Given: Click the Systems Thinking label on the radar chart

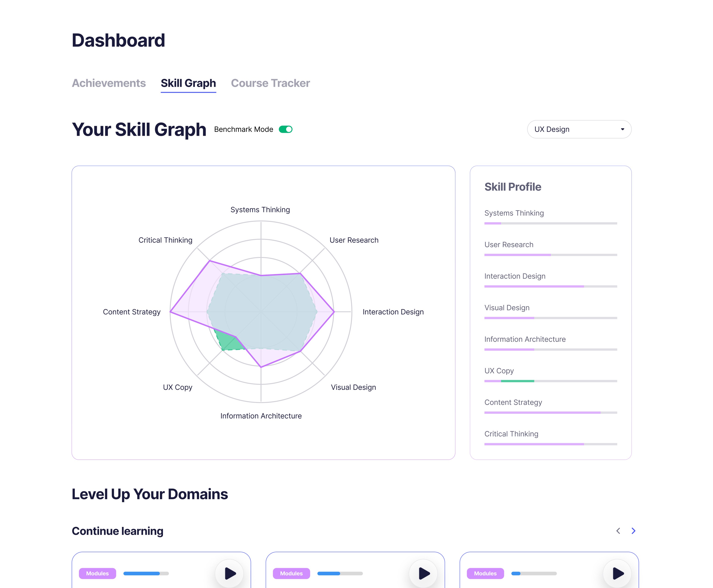Looking at the screenshot, I should (260, 209).
